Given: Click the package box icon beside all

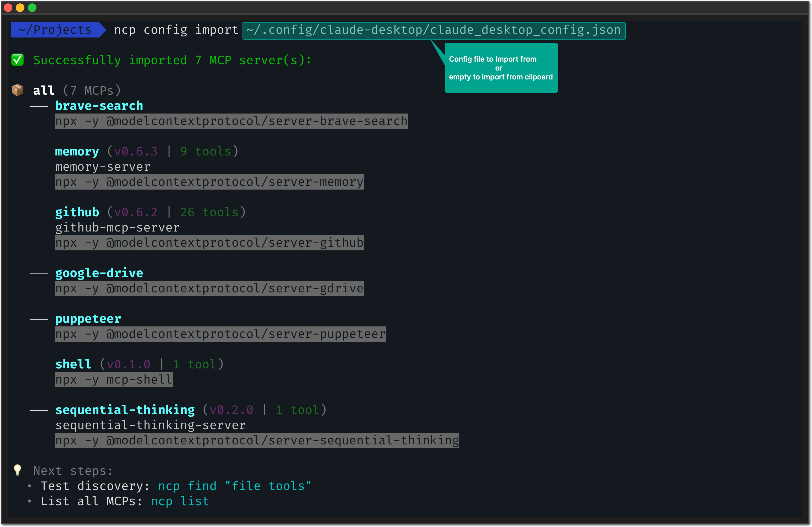Looking at the screenshot, I should pos(17,90).
